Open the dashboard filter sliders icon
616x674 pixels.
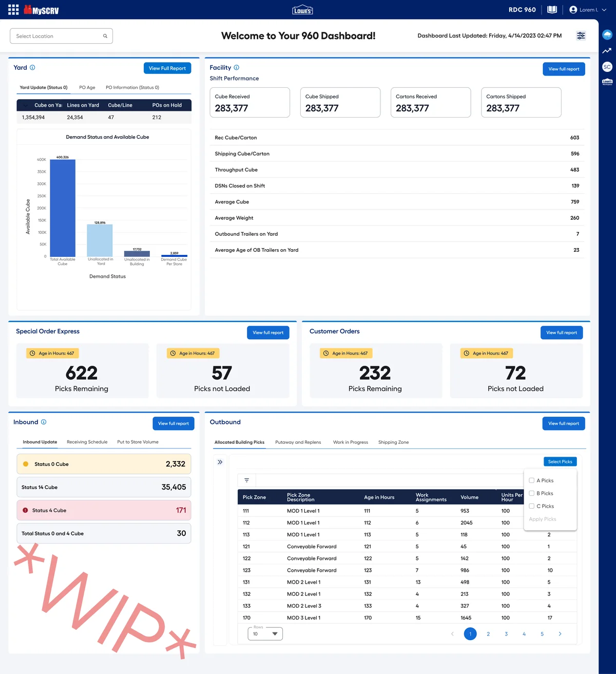click(581, 35)
